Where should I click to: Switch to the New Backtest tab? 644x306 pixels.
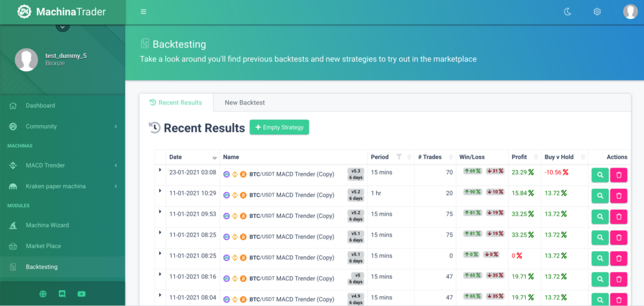(245, 103)
